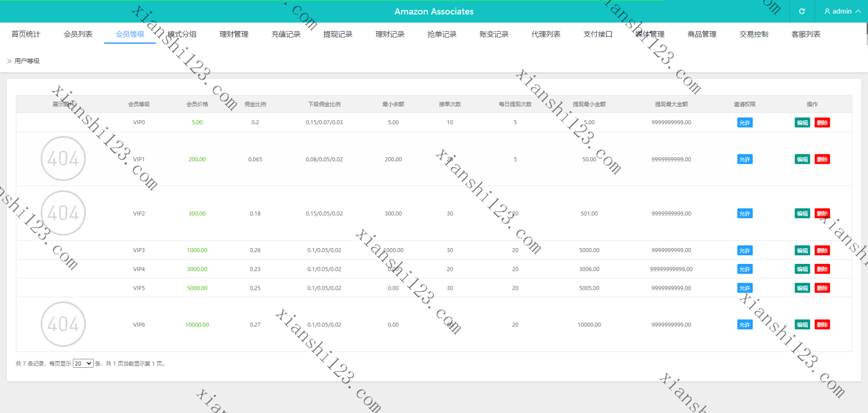Select the 会员等级 navigation tab
This screenshot has width=868, height=413.
click(x=130, y=34)
